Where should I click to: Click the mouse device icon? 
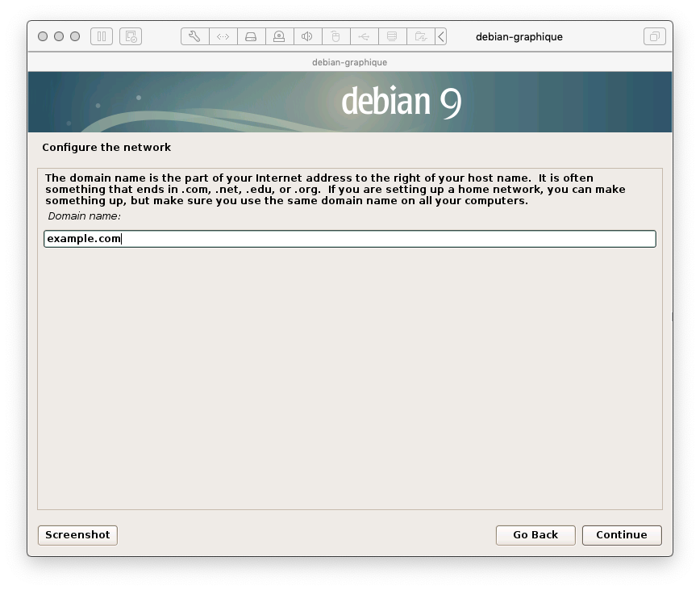coord(335,36)
